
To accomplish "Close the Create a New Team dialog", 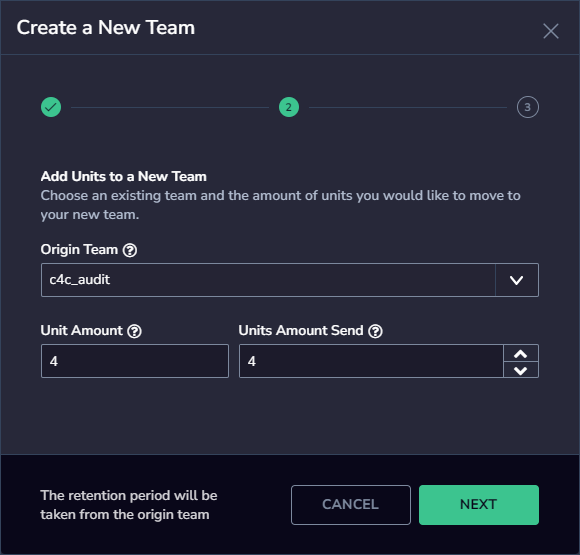I will point(551,31).
